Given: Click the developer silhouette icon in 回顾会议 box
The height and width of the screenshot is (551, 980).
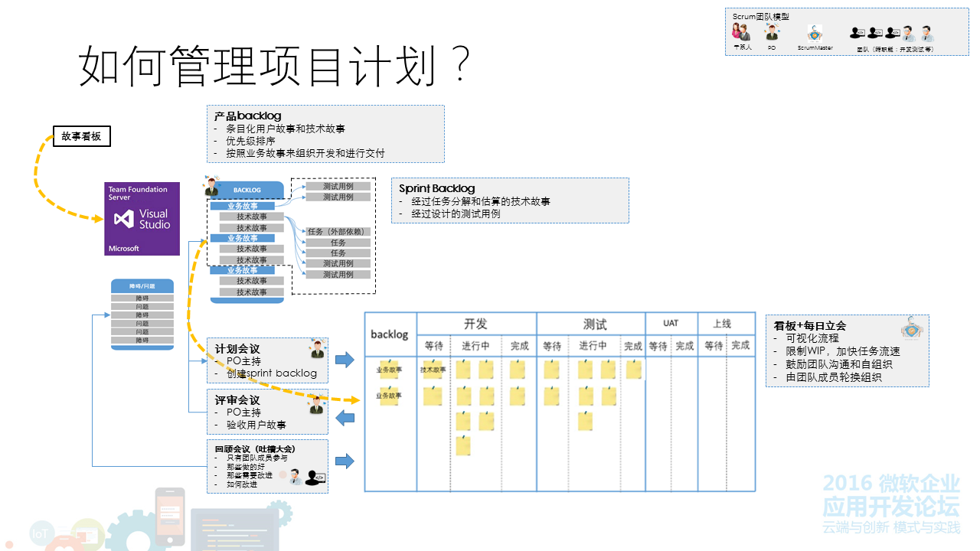Looking at the screenshot, I should pos(315,478).
